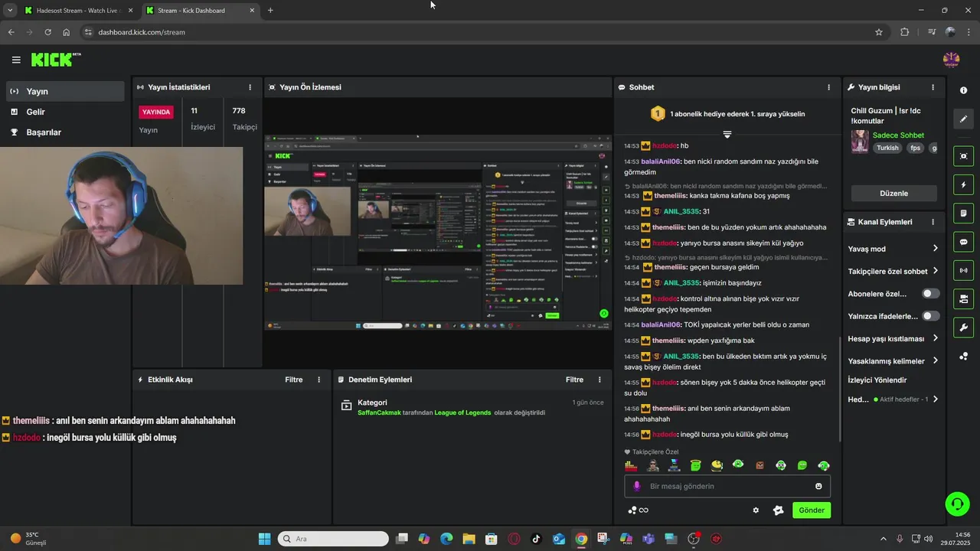Open Etkinlik Akışı panel three-dot menu

click(319, 380)
